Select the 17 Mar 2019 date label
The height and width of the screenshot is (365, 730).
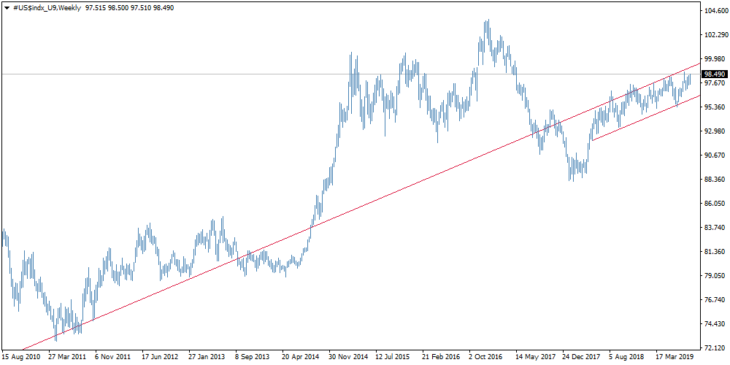point(675,356)
